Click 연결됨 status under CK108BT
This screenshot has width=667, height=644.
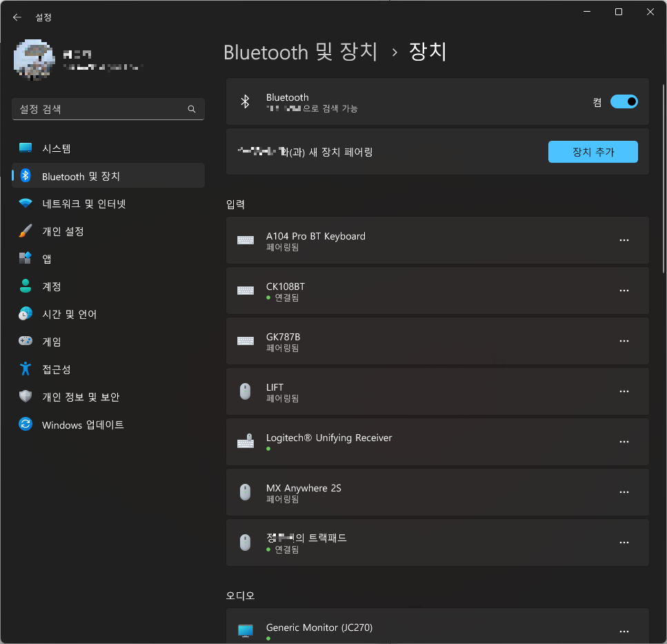(x=286, y=297)
